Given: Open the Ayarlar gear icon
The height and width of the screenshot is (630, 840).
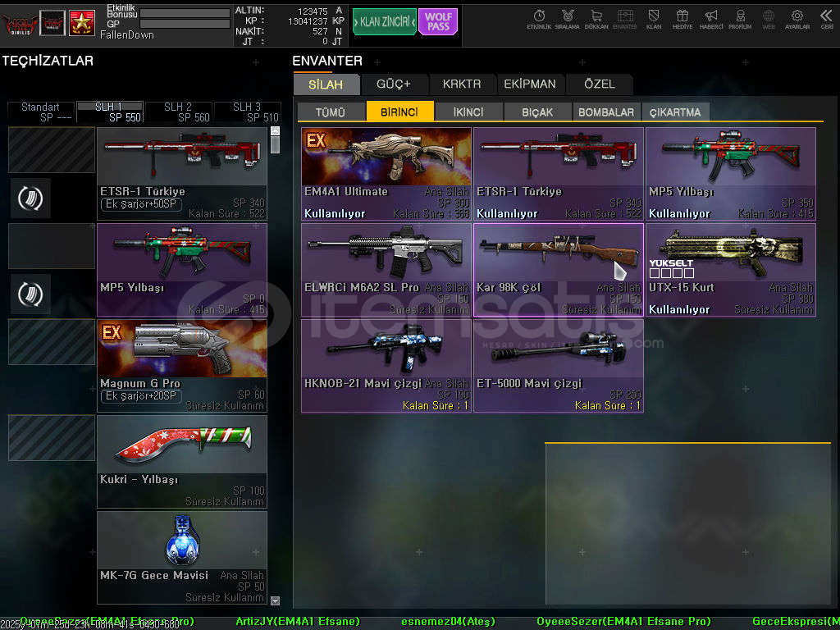Looking at the screenshot, I should [797, 20].
